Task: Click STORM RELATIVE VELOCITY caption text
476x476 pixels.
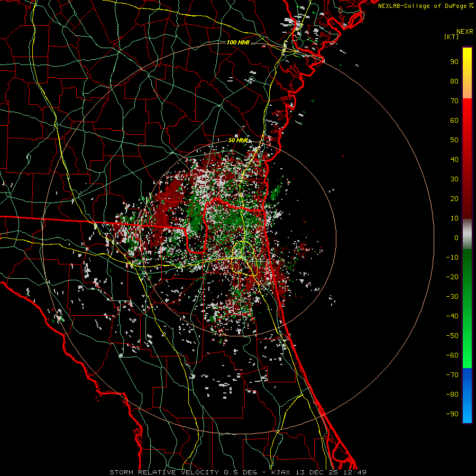Action: coord(164,472)
